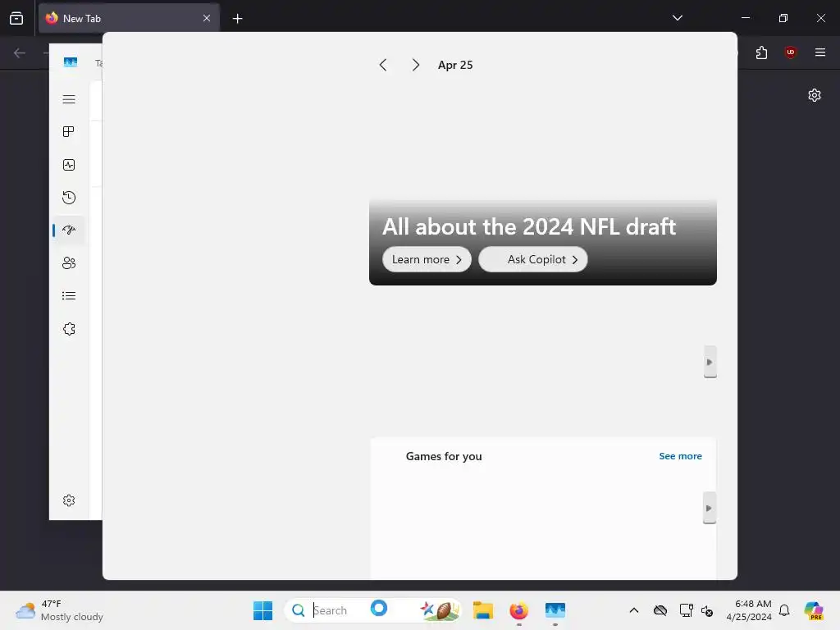Open List all tabs dropdown
This screenshot has height=630, width=840.
(677, 18)
